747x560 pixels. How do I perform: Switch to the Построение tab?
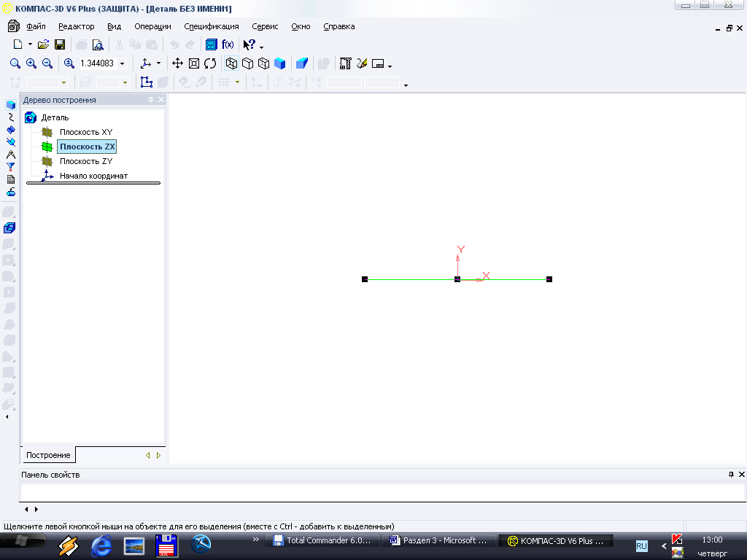click(48, 455)
